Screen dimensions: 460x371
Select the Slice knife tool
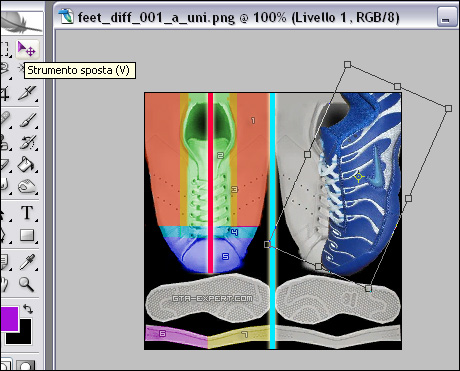point(27,93)
